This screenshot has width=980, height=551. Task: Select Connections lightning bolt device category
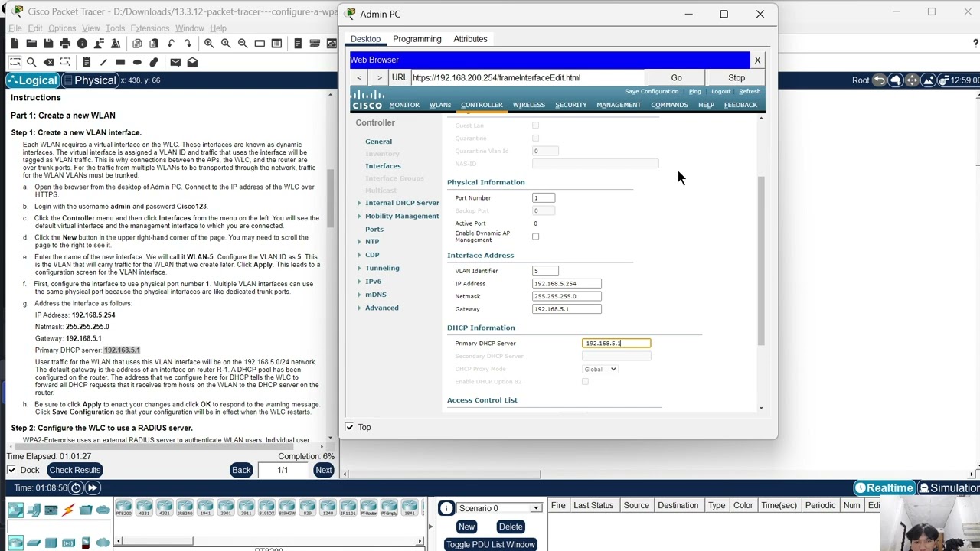[68, 510]
